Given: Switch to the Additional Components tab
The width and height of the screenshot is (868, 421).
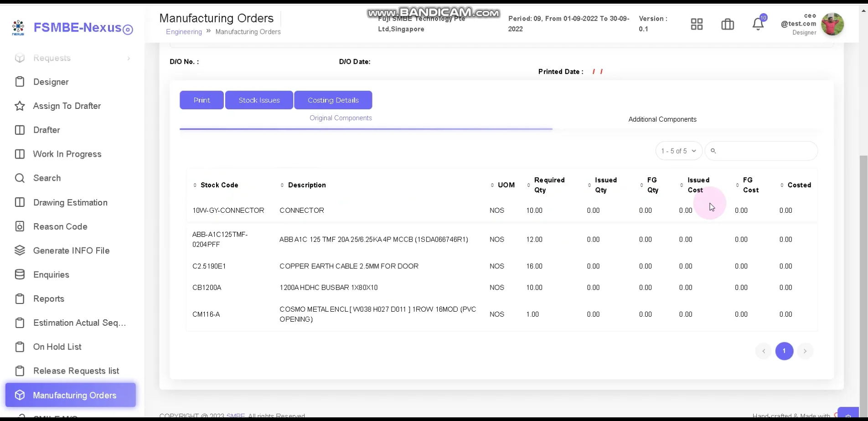Looking at the screenshot, I should tap(662, 119).
